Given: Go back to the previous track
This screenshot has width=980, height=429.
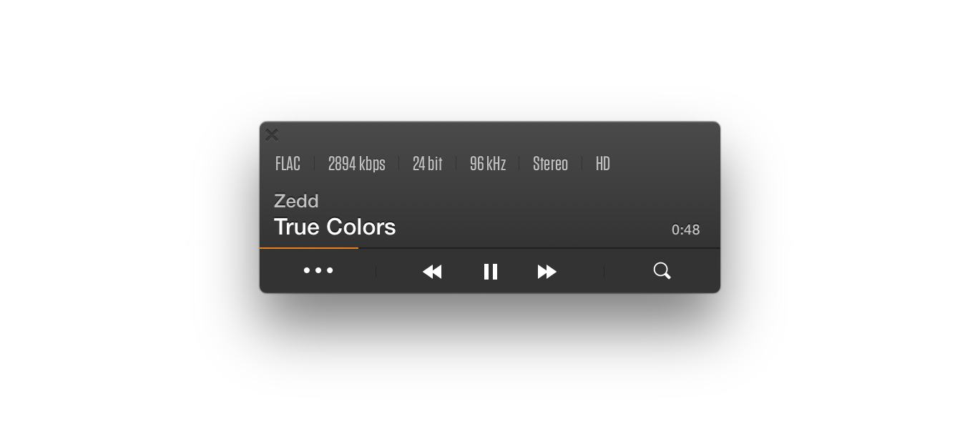Looking at the screenshot, I should pyautogui.click(x=432, y=272).
